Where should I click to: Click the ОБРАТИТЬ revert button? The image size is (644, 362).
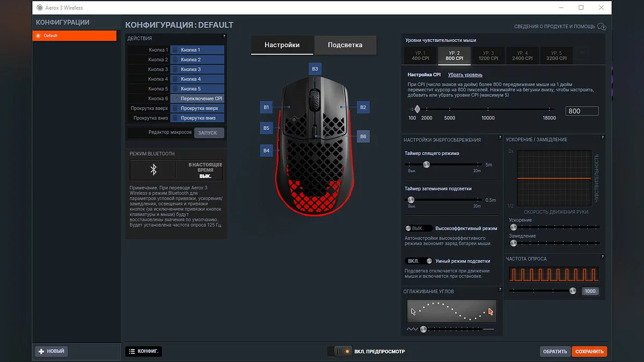555,352
